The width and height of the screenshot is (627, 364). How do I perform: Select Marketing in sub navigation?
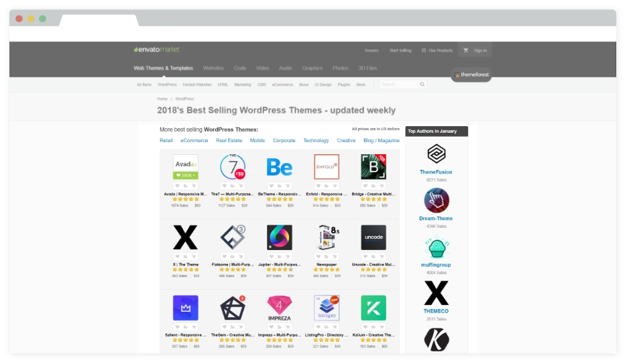click(x=243, y=84)
